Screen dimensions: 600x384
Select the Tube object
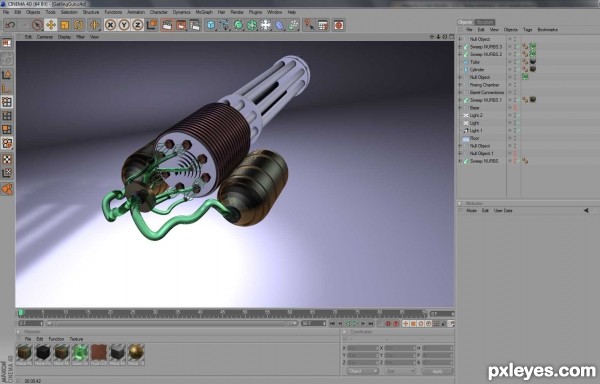(x=474, y=62)
